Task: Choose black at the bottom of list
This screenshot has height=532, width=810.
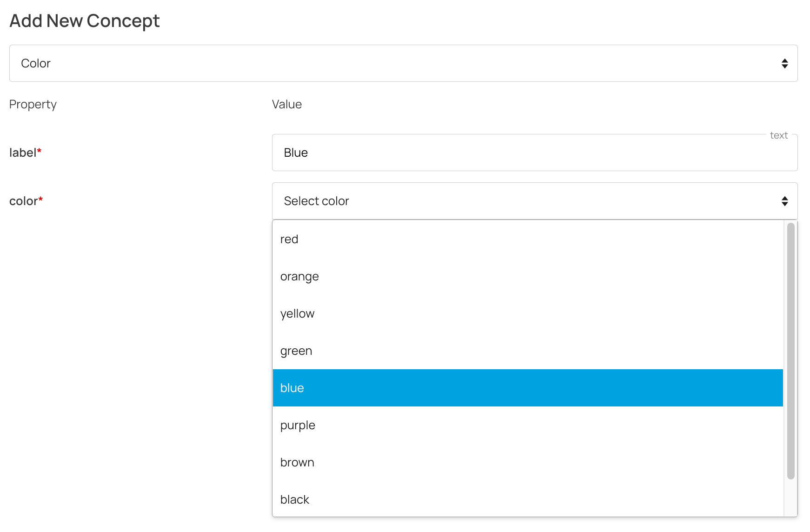Action: click(295, 499)
